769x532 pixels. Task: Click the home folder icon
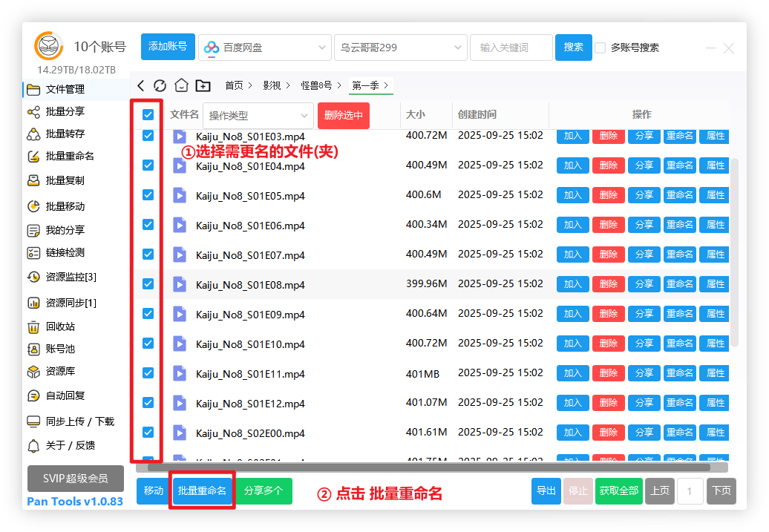(181, 86)
